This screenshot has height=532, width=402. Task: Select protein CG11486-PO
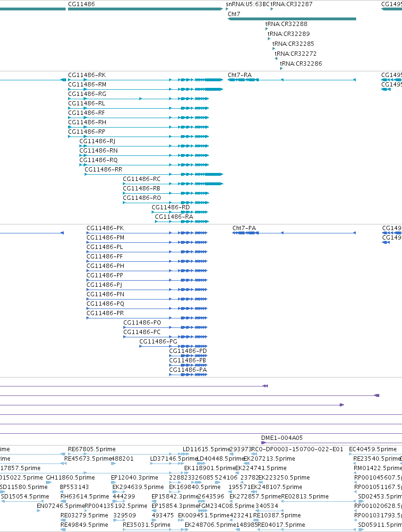[x=142, y=323]
